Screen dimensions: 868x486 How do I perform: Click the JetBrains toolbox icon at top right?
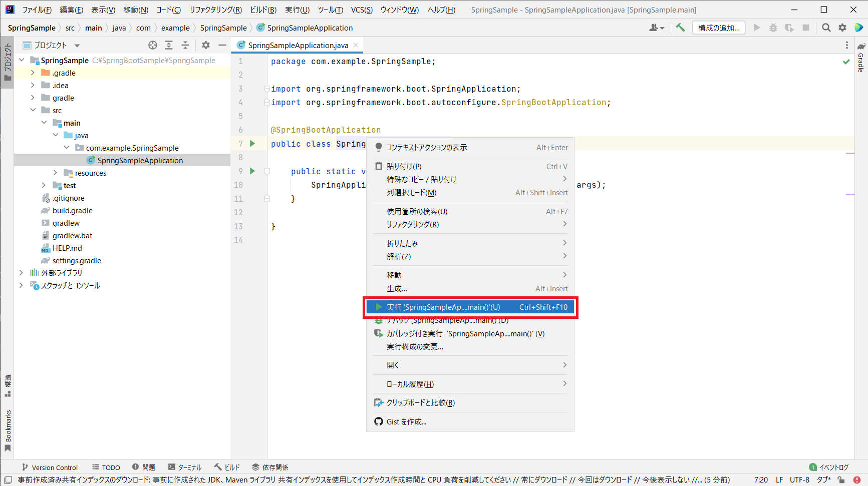point(858,28)
